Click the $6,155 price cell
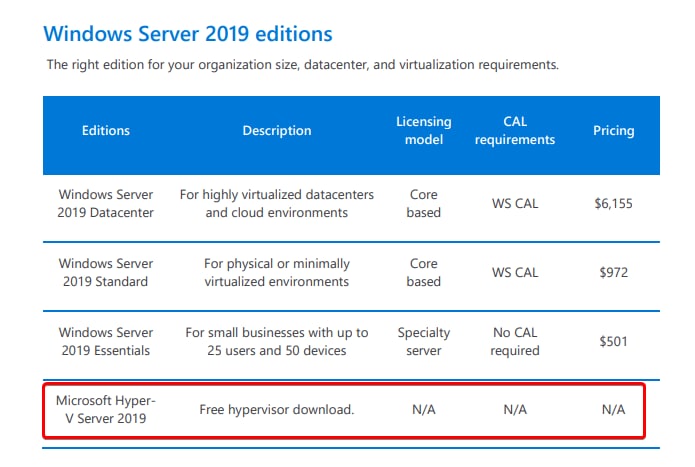The height and width of the screenshot is (467, 695). point(613,203)
